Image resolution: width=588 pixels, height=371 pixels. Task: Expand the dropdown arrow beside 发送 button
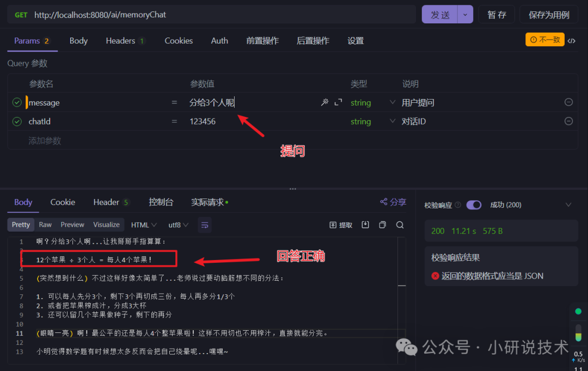[465, 15]
